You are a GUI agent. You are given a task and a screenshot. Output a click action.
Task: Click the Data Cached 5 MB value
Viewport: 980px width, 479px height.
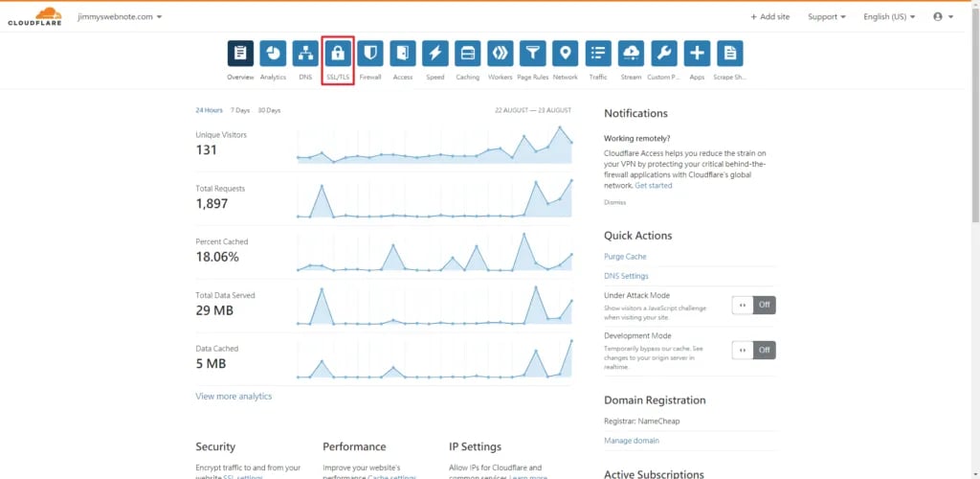[x=211, y=364]
